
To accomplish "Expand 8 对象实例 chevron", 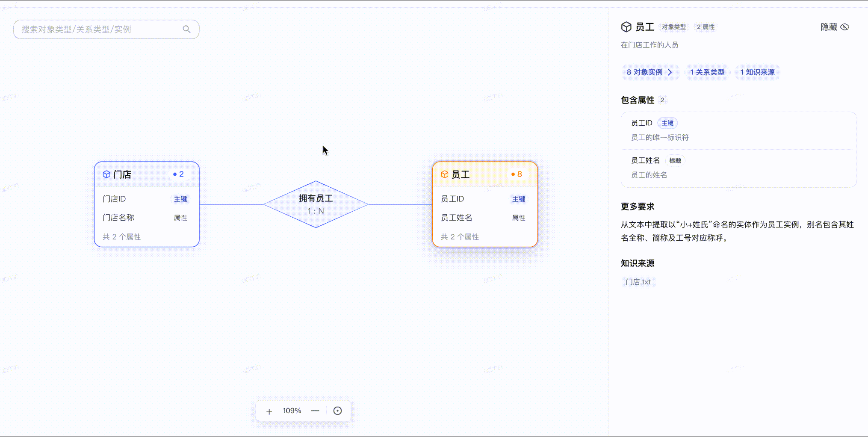I will click(670, 72).
